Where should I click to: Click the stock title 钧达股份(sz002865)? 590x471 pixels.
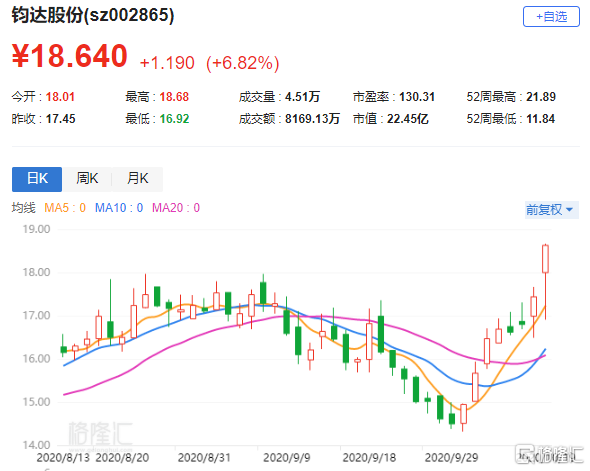click(x=93, y=15)
